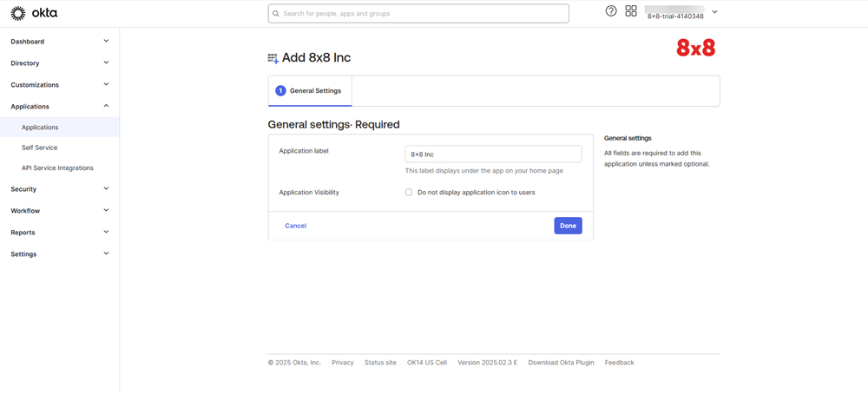Click Settings section label
This screenshot has width=868, height=394.
tap(23, 254)
